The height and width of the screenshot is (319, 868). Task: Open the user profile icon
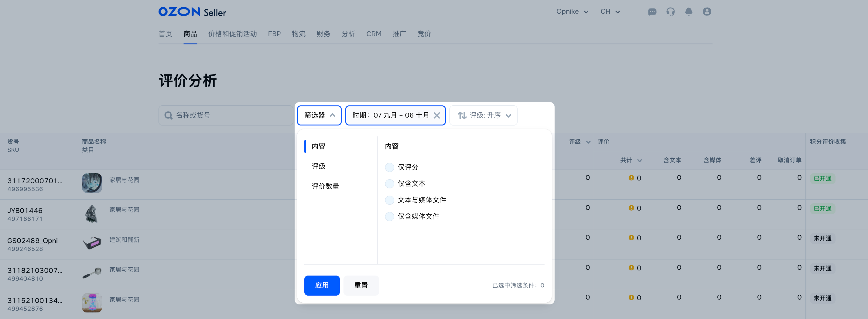[707, 12]
